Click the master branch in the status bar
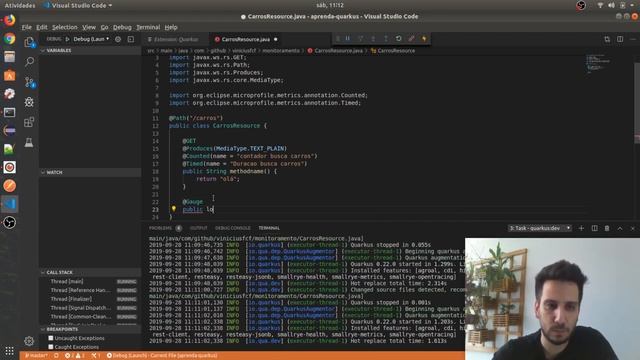640x360 pixels. coord(36,356)
